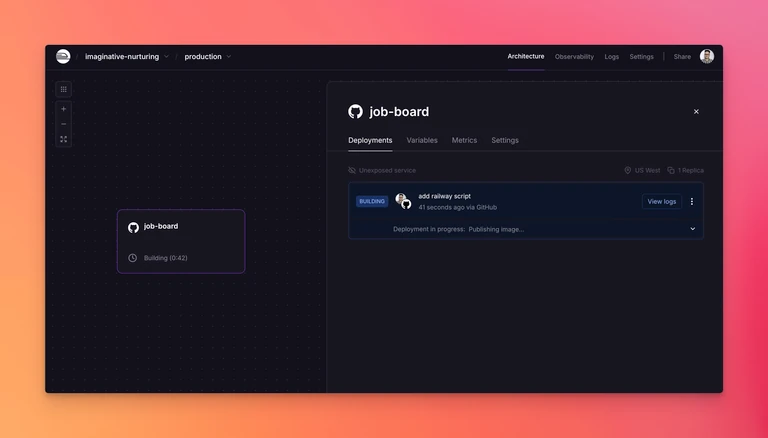Viewport: 768px width, 438px height.
Task: Select the job-board service card on canvas
Action: 181,241
